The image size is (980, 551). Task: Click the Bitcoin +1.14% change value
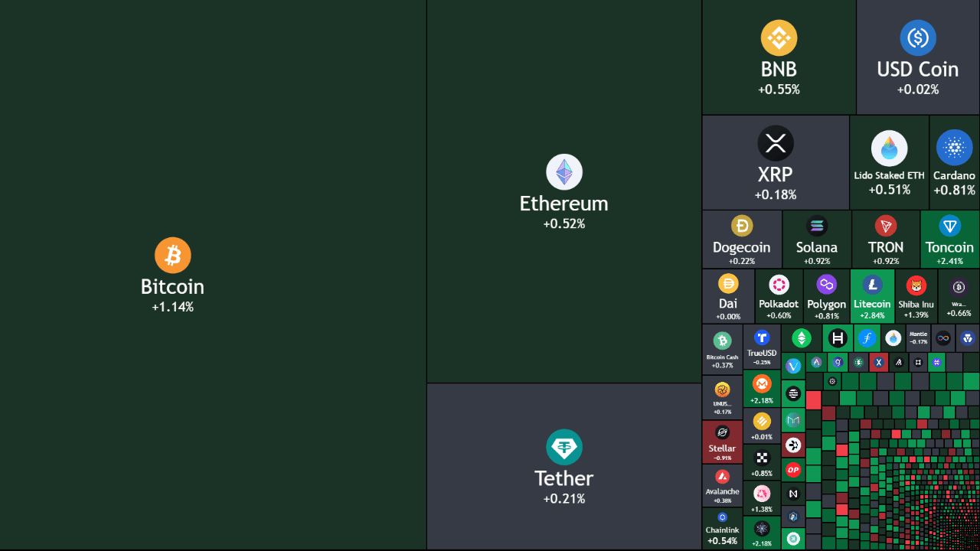173,307
